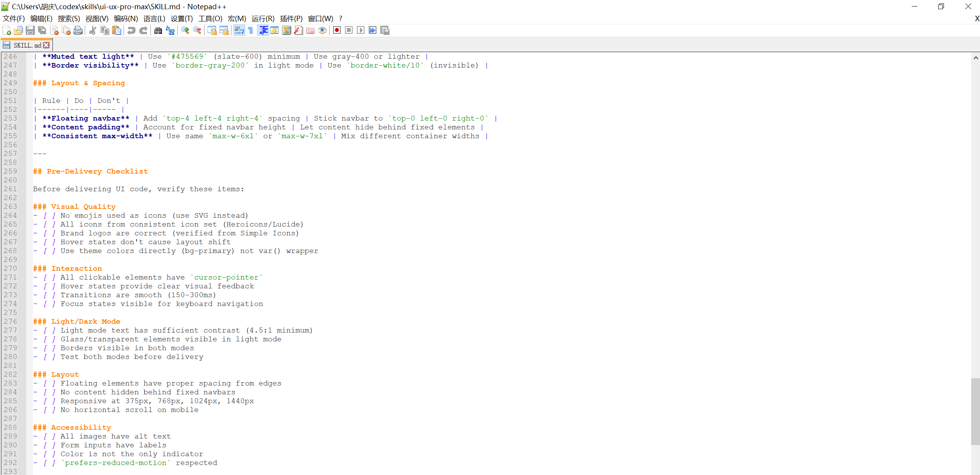Open the 工具(O) menu
Image resolution: width=980 pixels, height=475 pixels.
[210, 18]
